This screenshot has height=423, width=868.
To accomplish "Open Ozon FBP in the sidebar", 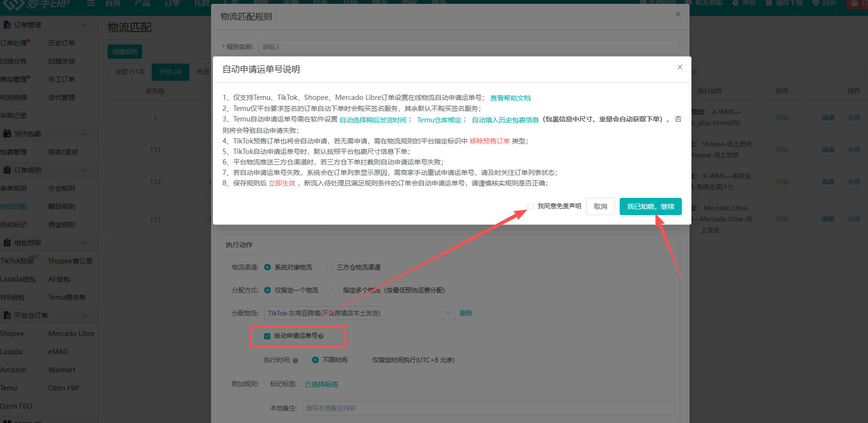I will point(64,388).
